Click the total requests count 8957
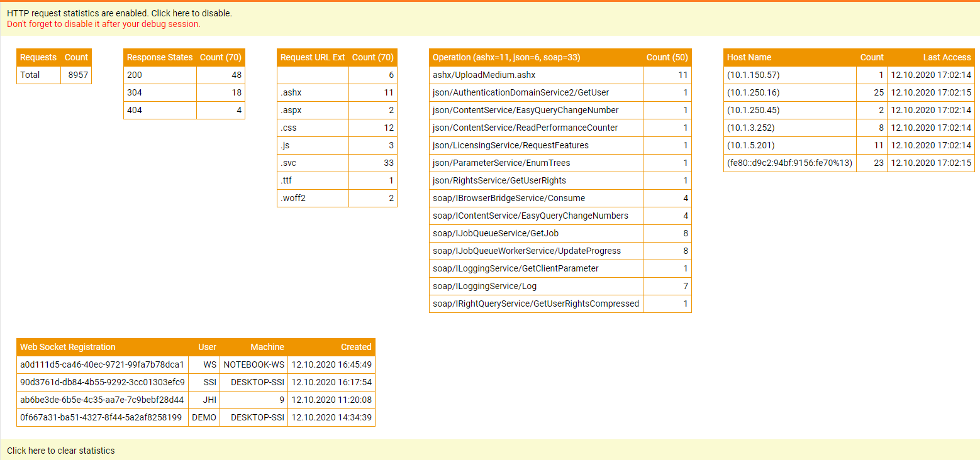The image size is (980, 460). coord(77,75)
